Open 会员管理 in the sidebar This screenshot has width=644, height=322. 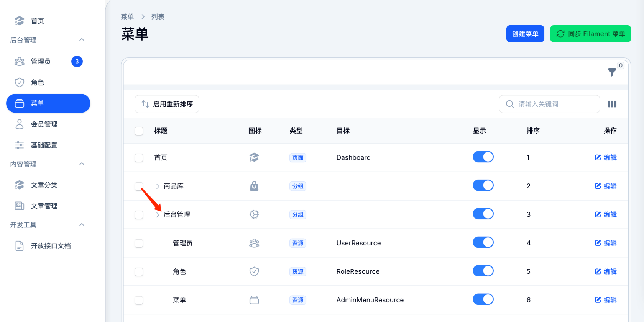[44, 124]
